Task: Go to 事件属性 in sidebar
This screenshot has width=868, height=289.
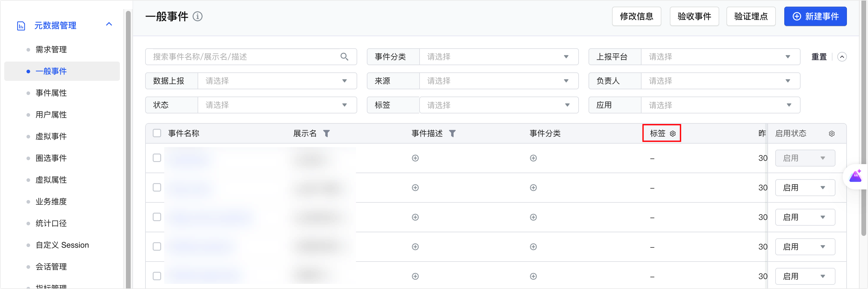Action: (51, 93)
